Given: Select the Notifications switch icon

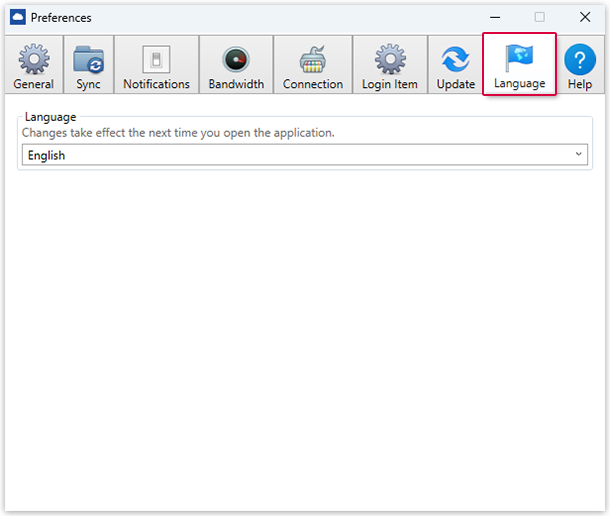Looking at the screenshot, I should tap(156, 59).
